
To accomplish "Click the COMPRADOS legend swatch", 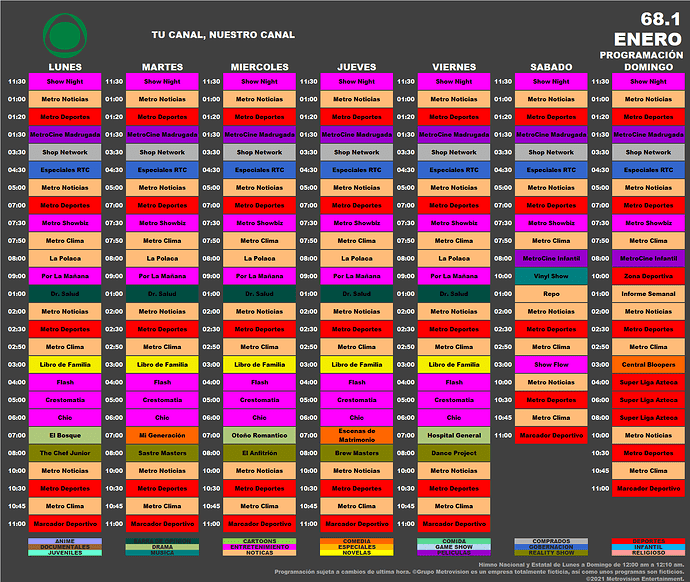I will coord(551,541).
